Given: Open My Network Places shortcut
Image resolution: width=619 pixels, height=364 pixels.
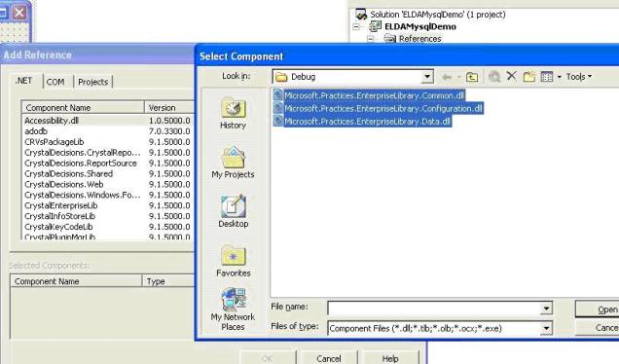Looking at the screenshot, I should (x=233, y=309).
